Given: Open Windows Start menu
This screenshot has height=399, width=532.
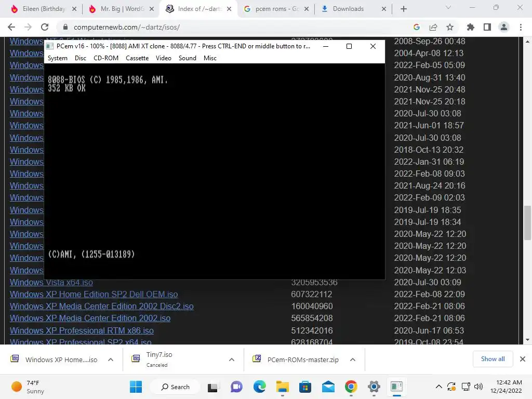Looking at the screenshot, I should [x=136, y=387].
